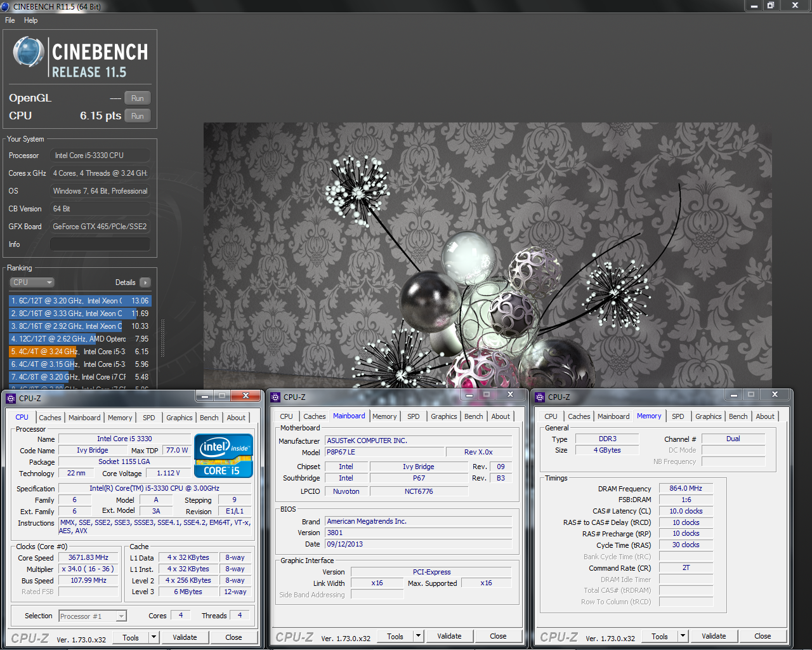Click the ranking panel resize grip
812x650 pixels.
[162, 337]
